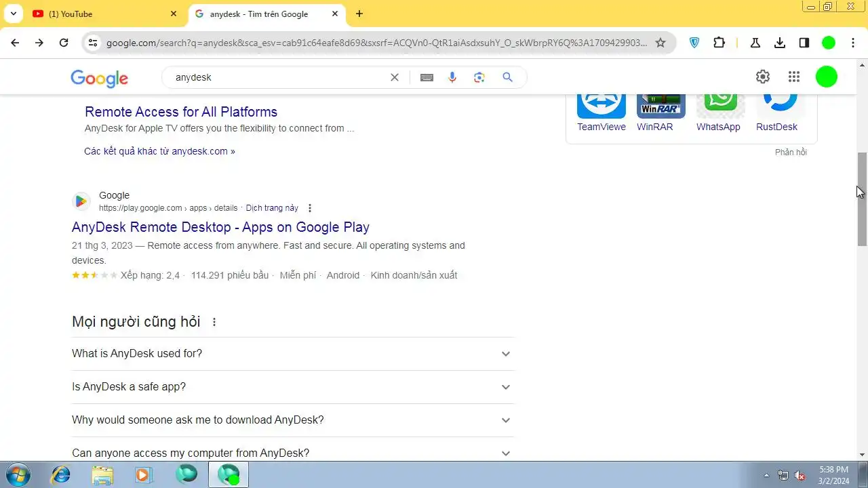Show hidden system tray icons
Image resolution: width=868 pixels, height=488 pixels.
(767, 475)
